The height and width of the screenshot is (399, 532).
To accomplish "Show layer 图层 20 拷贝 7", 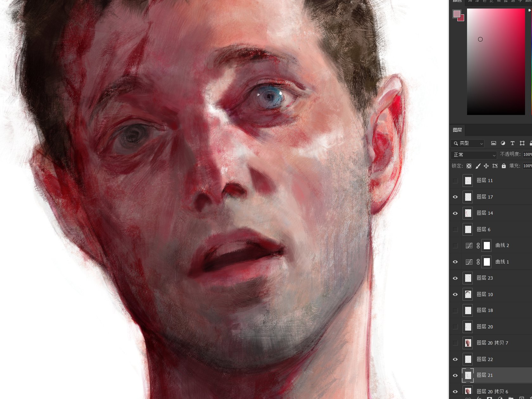I will [x=455, y=343].
